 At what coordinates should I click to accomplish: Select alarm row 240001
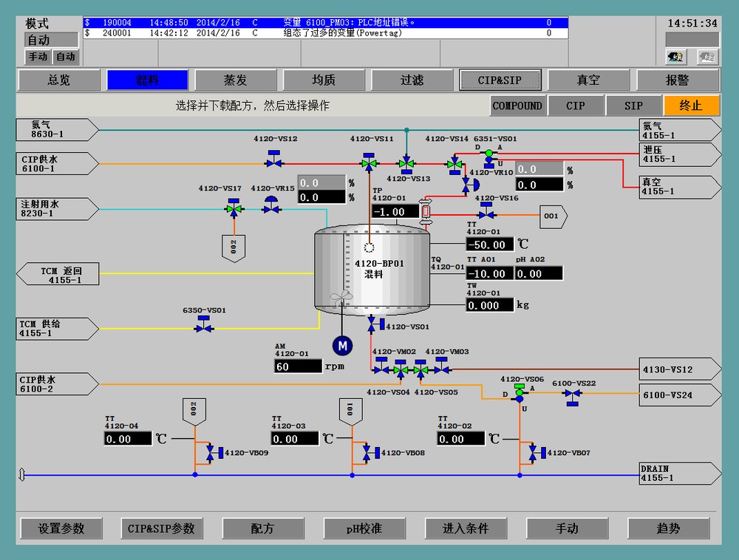point(325,33)
